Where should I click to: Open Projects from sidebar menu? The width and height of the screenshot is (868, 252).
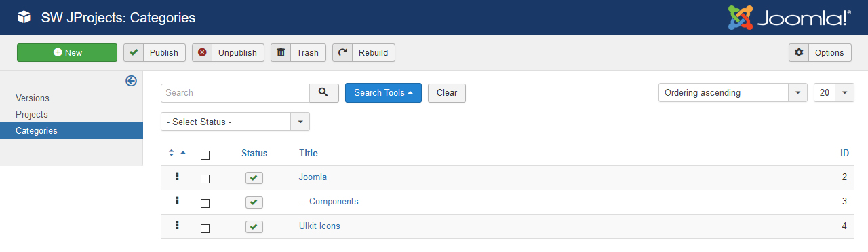(32, 115)
